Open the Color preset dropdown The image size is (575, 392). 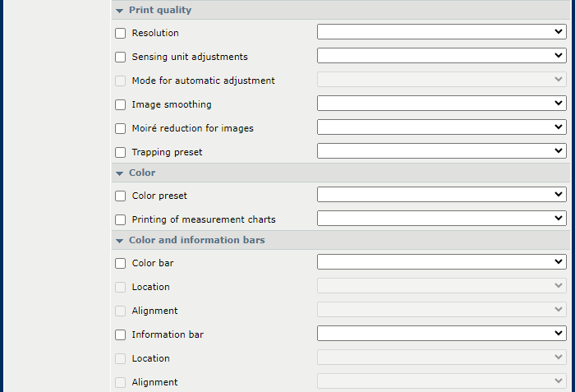pos(442,195)
